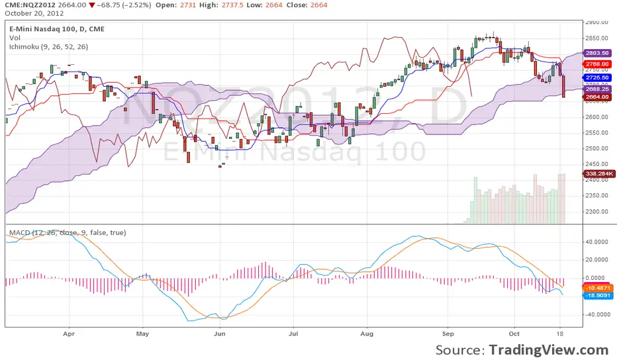Click the last red candlestick on chart
This screenshot has width=617, height=364.
(x=564, y=87)
